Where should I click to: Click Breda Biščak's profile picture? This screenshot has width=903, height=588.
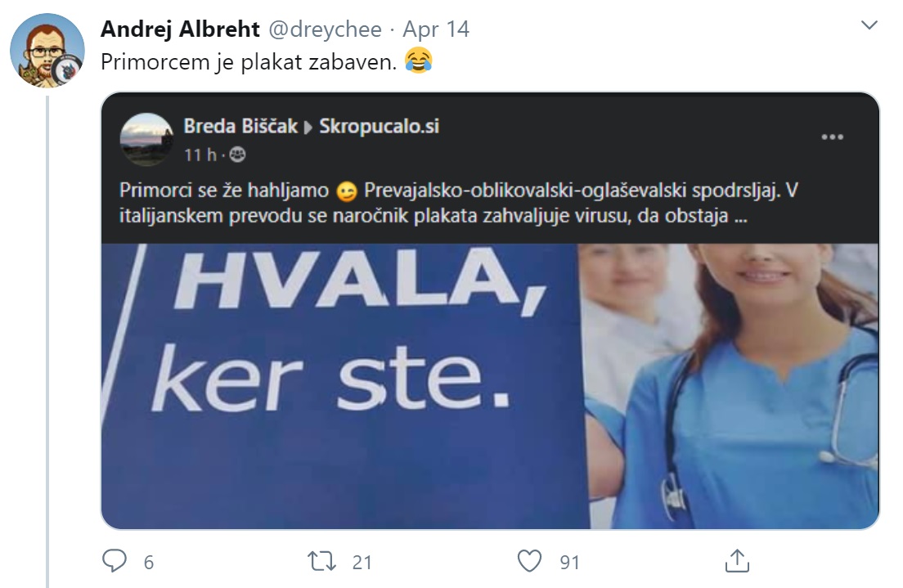click(147, 139)
